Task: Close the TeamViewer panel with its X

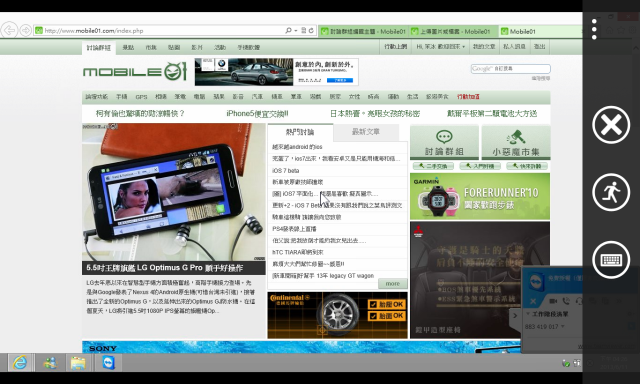Action: (533, 301)
